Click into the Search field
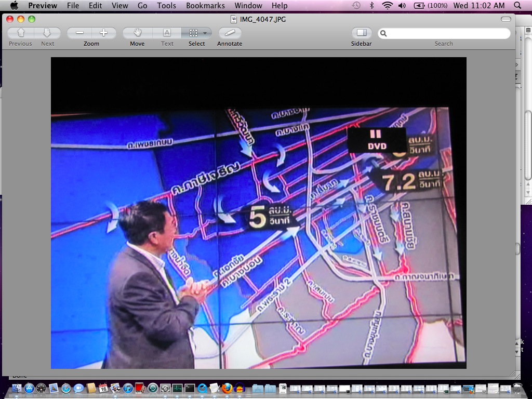 [444, 33]
